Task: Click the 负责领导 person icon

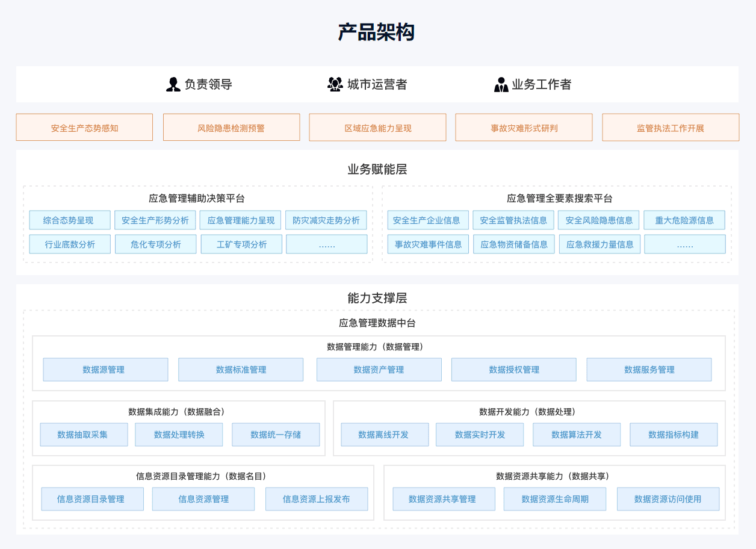Action: click(x=173, y=84)
